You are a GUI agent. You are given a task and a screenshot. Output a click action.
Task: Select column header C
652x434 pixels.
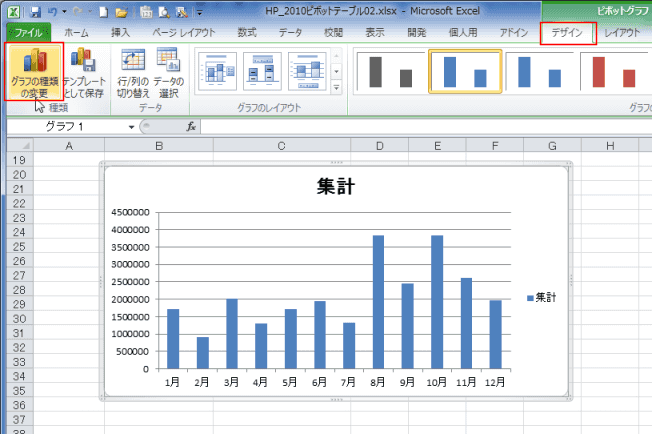282,146
